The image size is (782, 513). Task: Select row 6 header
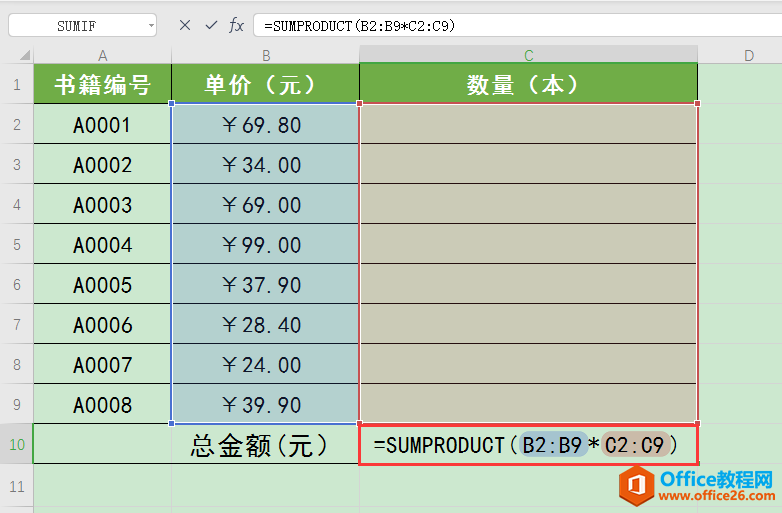click(16, 284)
